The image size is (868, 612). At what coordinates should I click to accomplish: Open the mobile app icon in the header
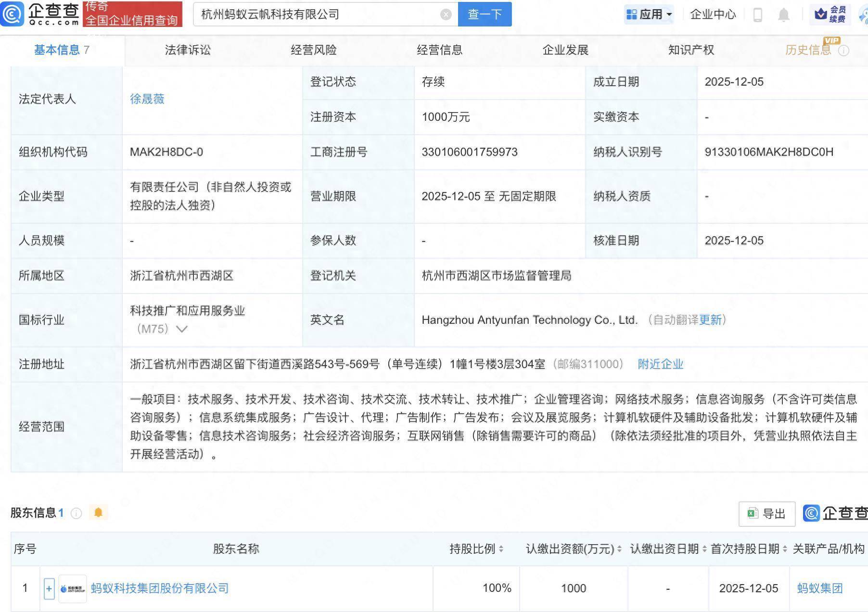(x=757, y=14)
